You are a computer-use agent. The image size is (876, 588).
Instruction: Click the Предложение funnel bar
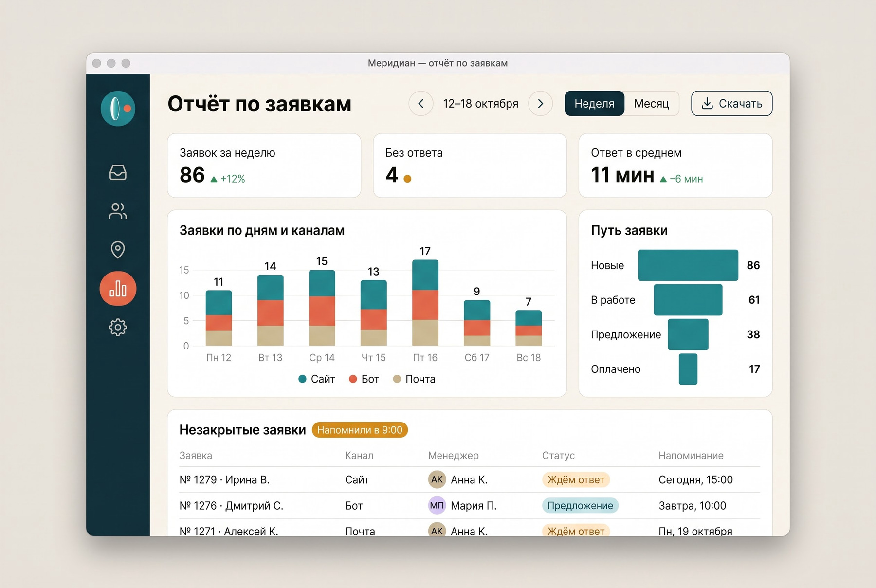tap(688, 334)
